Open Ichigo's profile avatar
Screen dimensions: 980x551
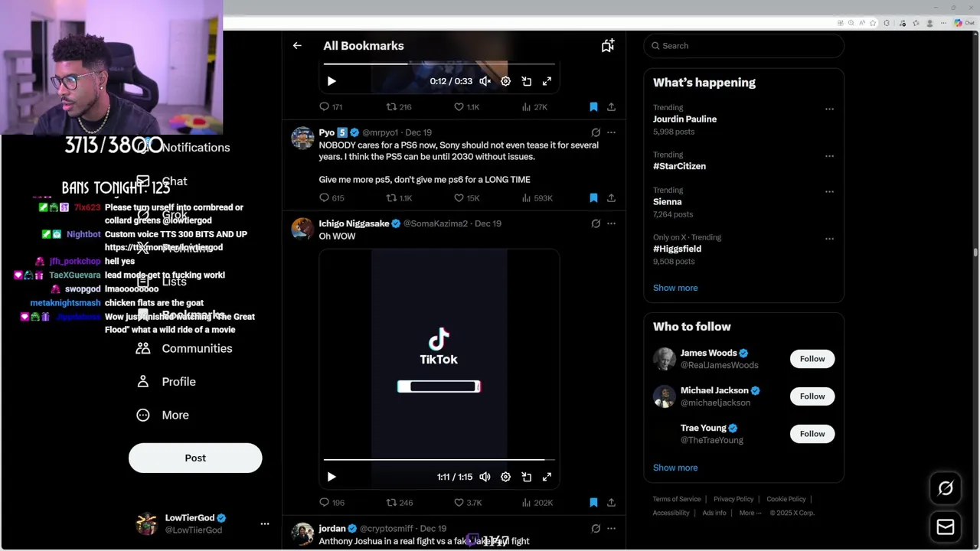[x=302, y=229]
